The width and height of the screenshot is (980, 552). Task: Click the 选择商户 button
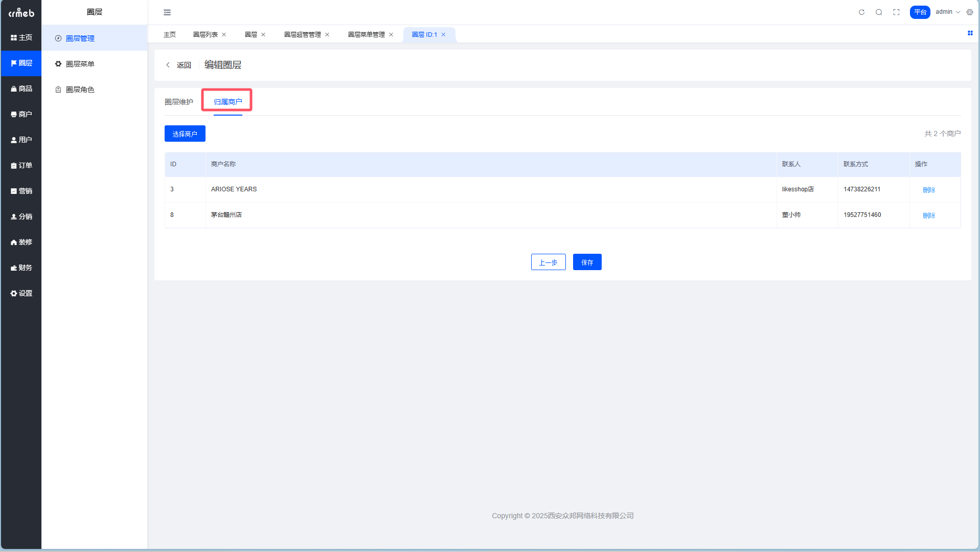(185, 134)
